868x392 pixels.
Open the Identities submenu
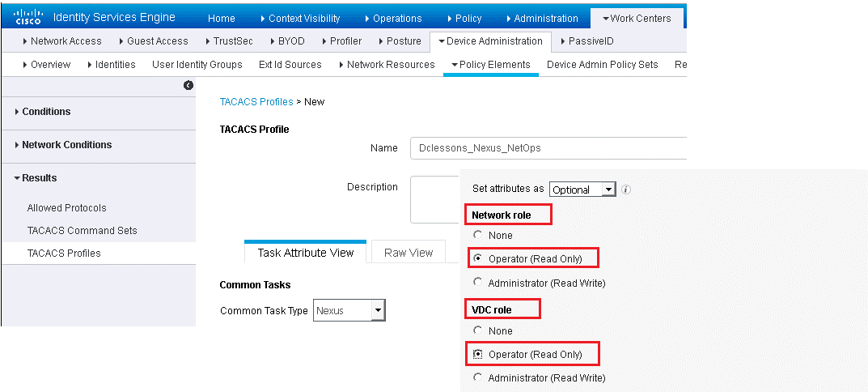tap(112, 64)
